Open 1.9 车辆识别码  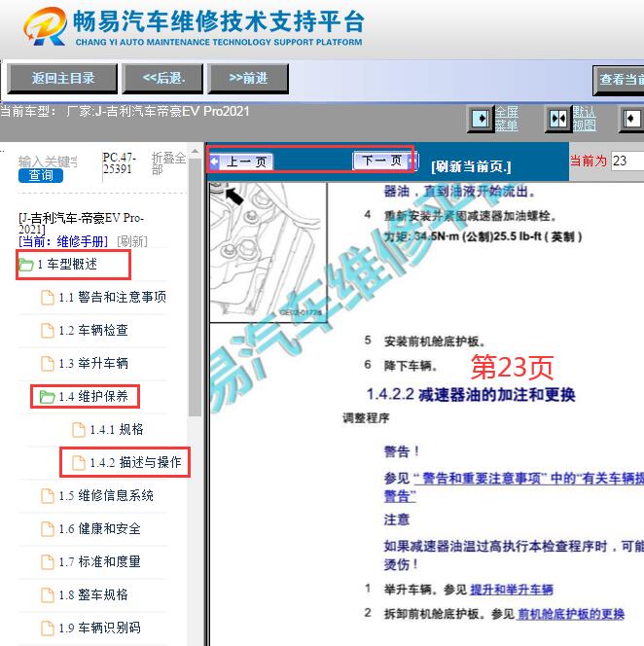99,628
